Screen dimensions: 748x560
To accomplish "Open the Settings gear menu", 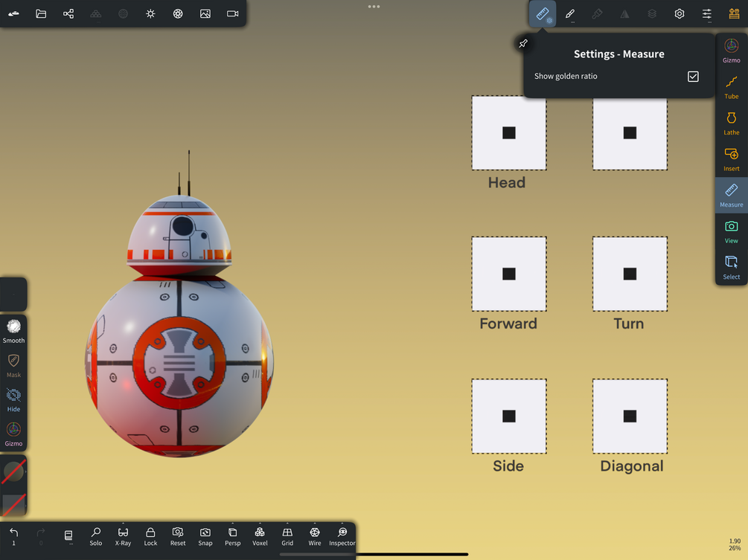I will click(x=680, y=14).
